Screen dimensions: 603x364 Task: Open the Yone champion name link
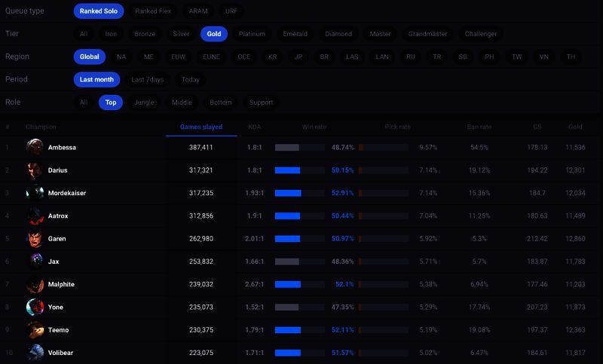[x=56, y=307]
